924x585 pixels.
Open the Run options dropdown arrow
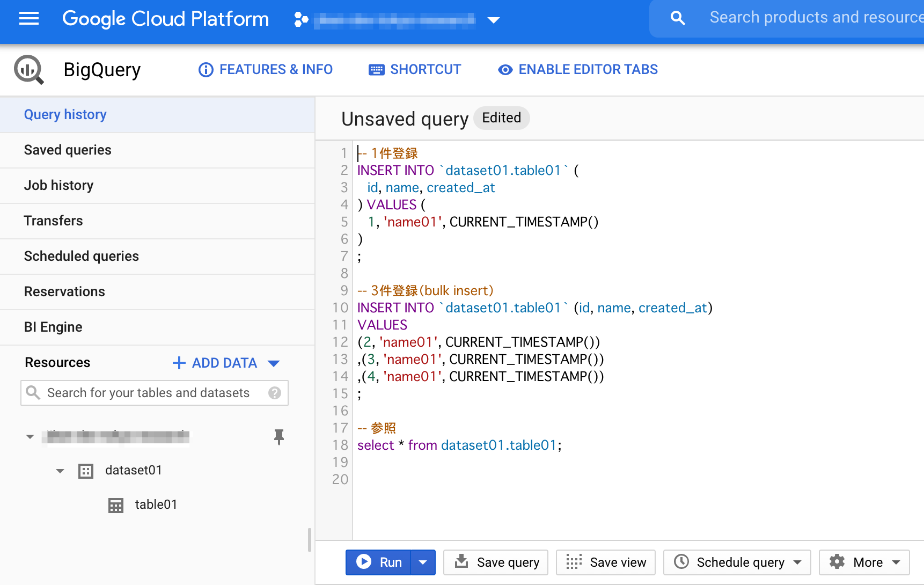pos(423,562)
